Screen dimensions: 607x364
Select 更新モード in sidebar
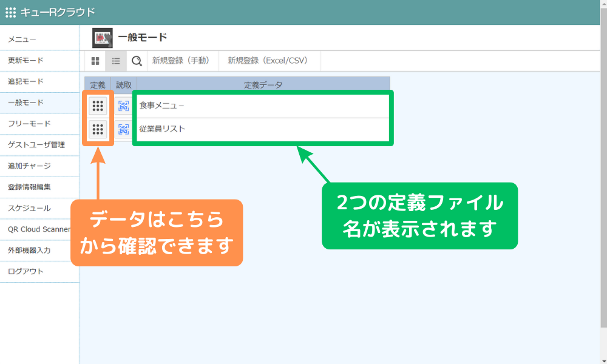point(39,60)
